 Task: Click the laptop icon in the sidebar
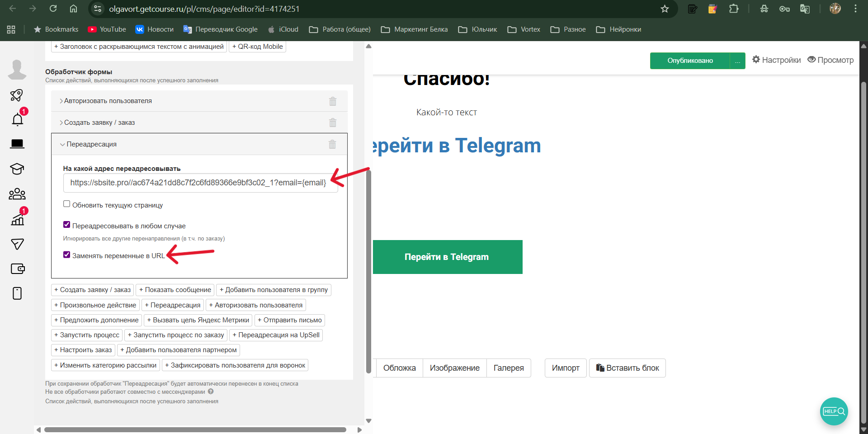17,143
